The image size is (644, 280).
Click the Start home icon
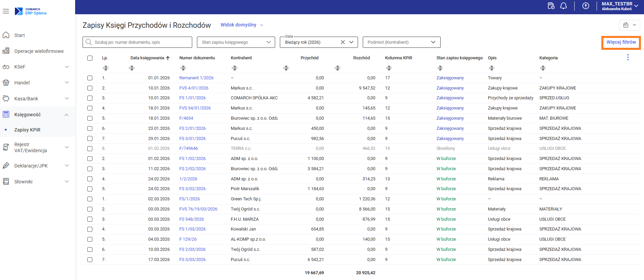[6, 35]
